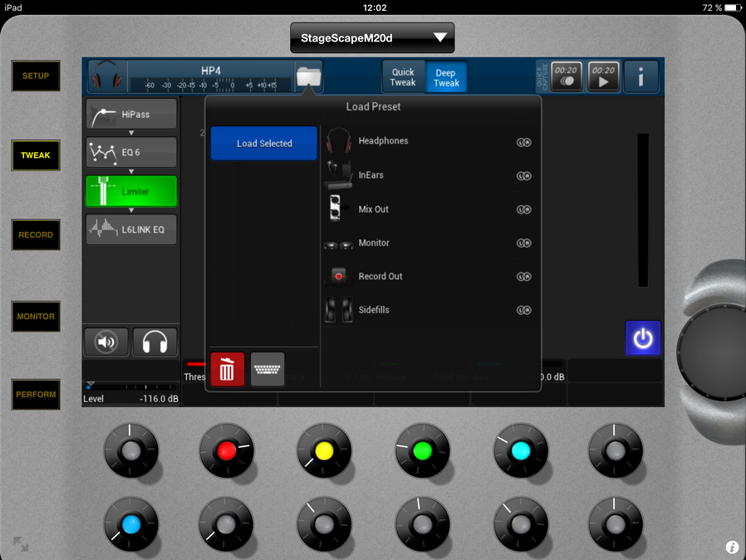Click the red trash delete icon

tap(228, 369)
